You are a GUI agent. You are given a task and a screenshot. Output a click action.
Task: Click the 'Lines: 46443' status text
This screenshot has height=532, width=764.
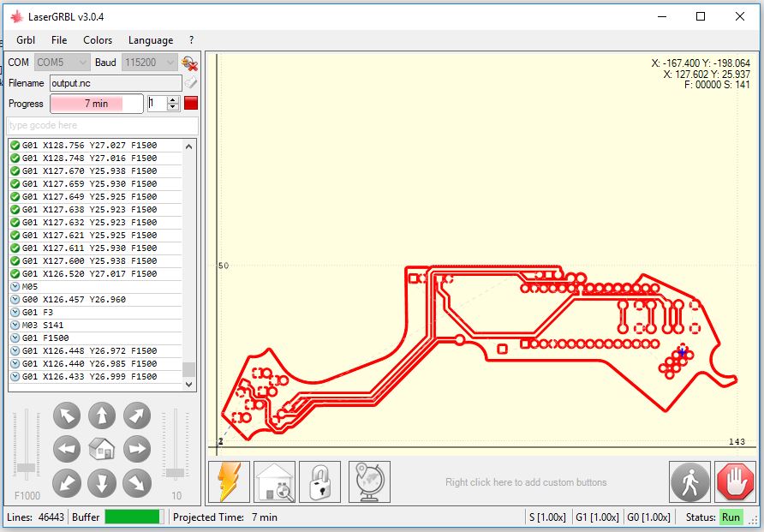pos(36,517)
